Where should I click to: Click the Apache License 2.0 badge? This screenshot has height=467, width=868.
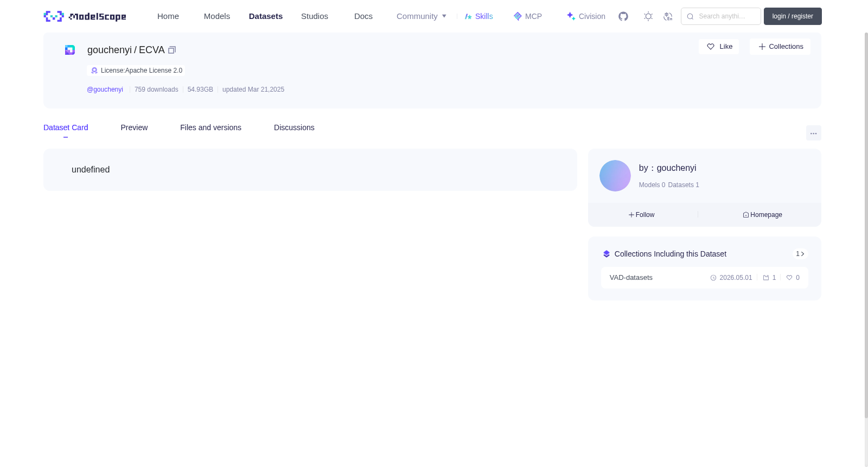[x=136, y=71]
